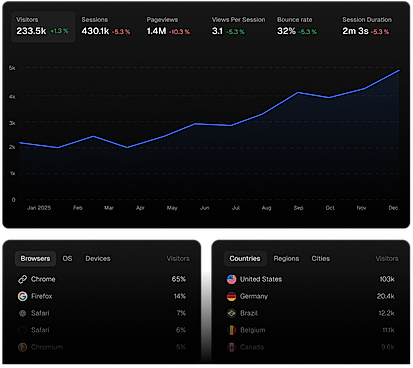Click the Visitors column header in Browsers panel
413x368 pixels.
[x=178, y=258]
